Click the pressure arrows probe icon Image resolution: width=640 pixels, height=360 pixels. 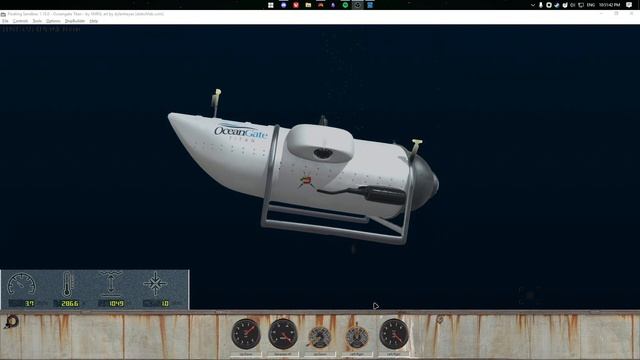pyautogui.click(x=155, y=283)
